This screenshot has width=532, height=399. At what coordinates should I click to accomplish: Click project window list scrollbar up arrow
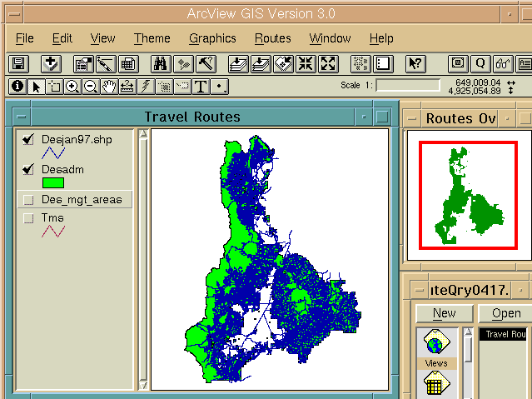tap(468, 332)
